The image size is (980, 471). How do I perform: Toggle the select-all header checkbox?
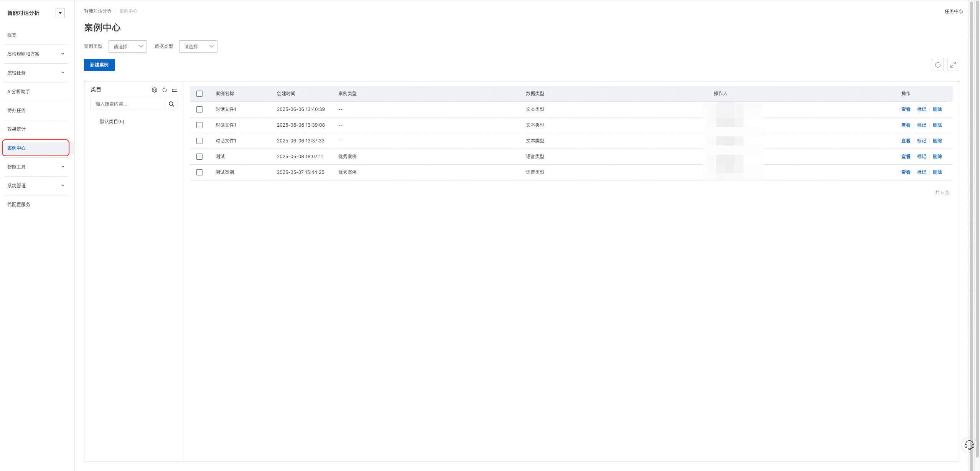[x=199, y=94]
